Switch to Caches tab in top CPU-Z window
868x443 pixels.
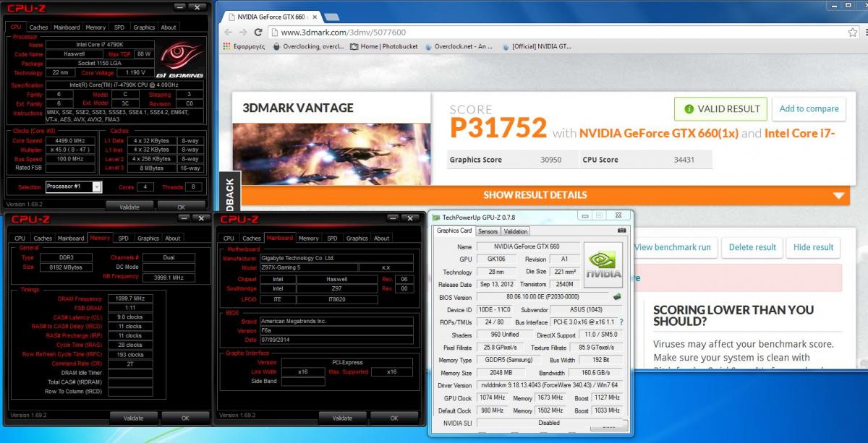[38, 27]
